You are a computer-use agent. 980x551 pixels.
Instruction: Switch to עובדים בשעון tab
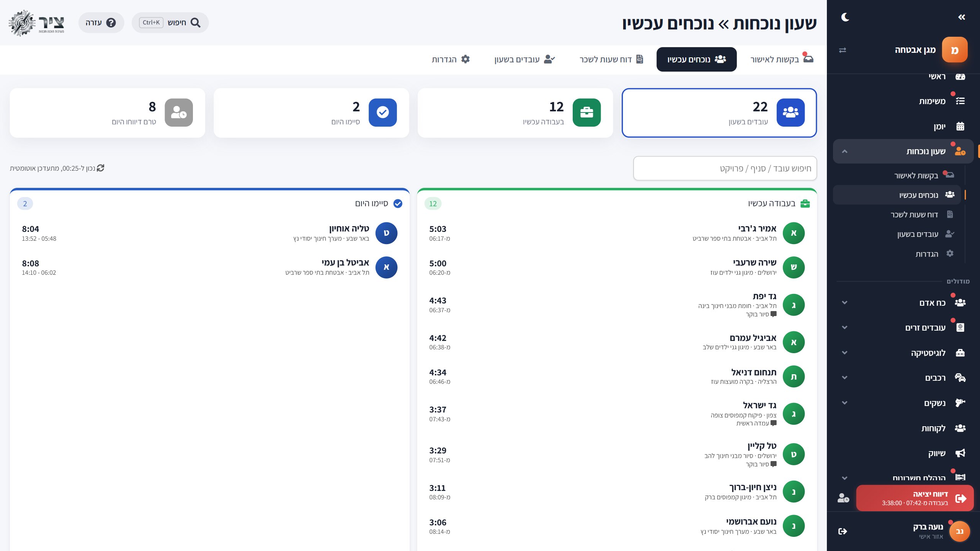click(524, 59)
